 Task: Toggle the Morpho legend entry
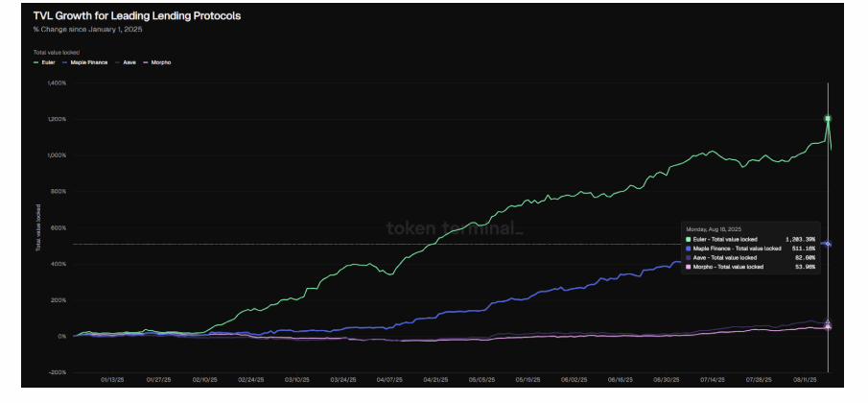point(156,62)
